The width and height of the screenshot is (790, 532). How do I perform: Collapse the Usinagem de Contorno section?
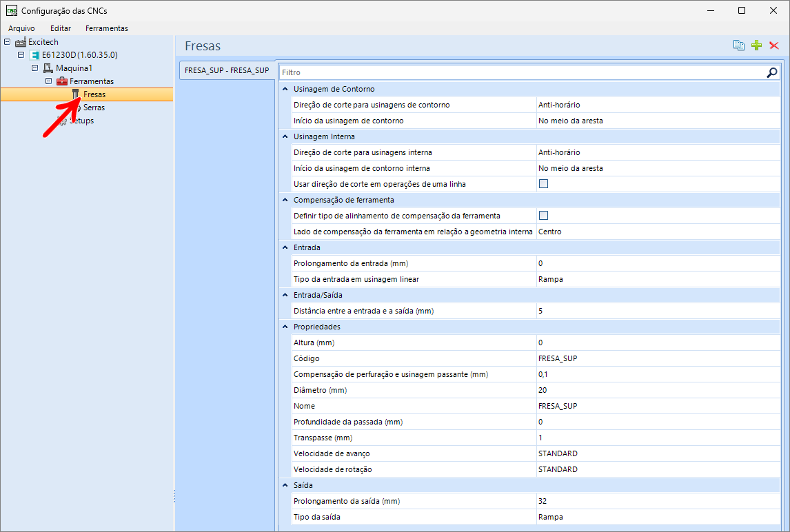(x=285, y=89)
